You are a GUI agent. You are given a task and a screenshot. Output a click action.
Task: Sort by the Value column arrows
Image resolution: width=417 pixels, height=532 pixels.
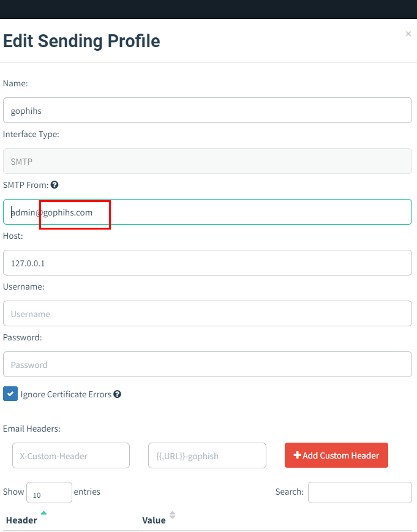click(172, 515)
